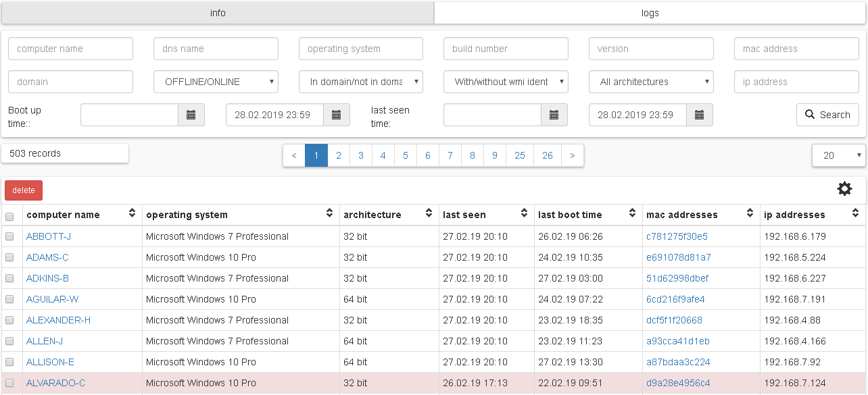Open the All architectures dropdown
This screenshot has height=395, width=868.
pos(651,82)
